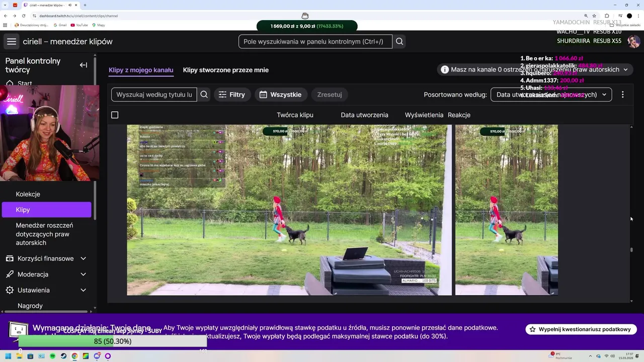Reload the Twitch dashboard page
The width and height of the screenshot is (644, 362).
(x=23, y=16)
